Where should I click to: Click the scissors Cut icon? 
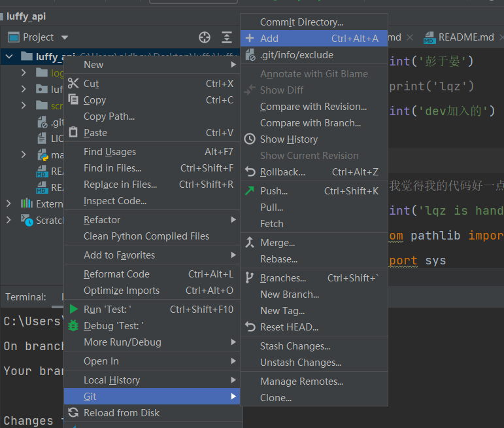point(73,84)
